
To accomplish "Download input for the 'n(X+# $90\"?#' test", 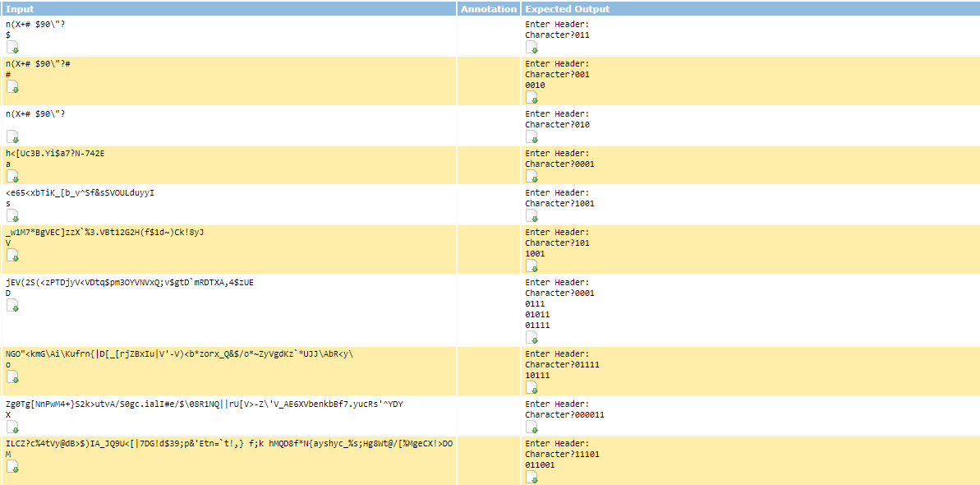I will point(13,87).
